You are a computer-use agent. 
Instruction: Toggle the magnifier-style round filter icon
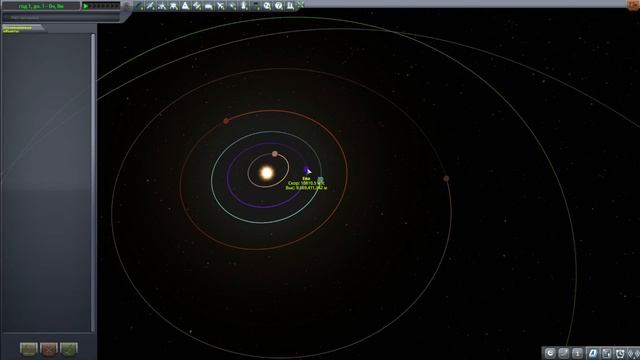tap(267, 6)
